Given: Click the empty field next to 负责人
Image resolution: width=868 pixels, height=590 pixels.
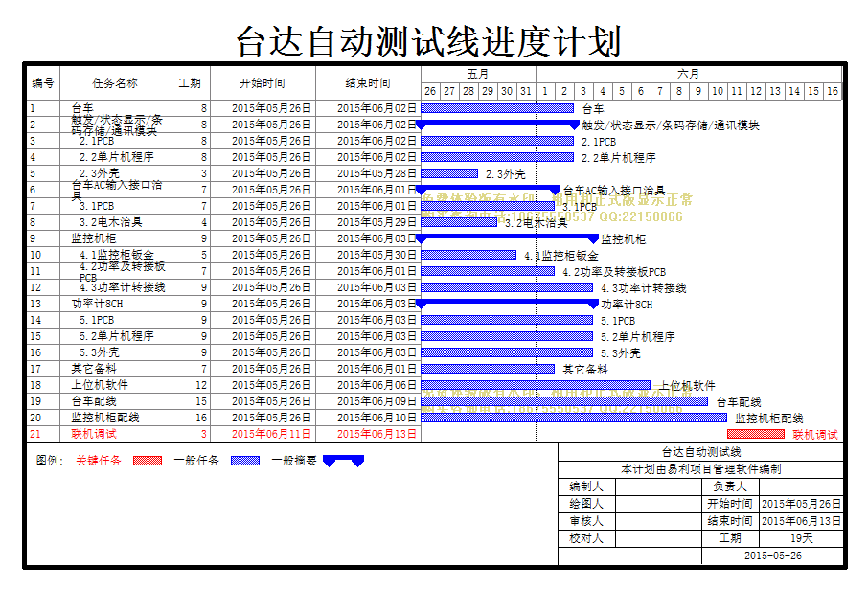Looking at the screenshot, I should 801,487.
